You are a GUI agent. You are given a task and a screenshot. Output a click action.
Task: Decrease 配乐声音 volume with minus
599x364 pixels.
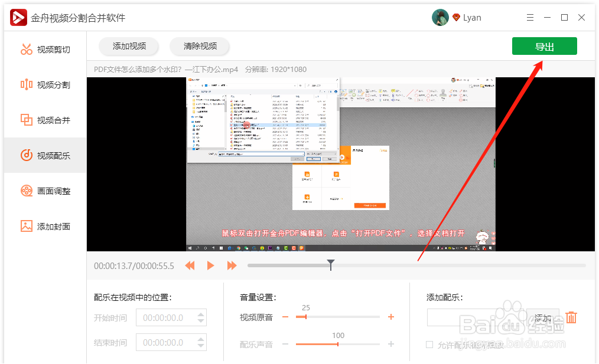285,344
